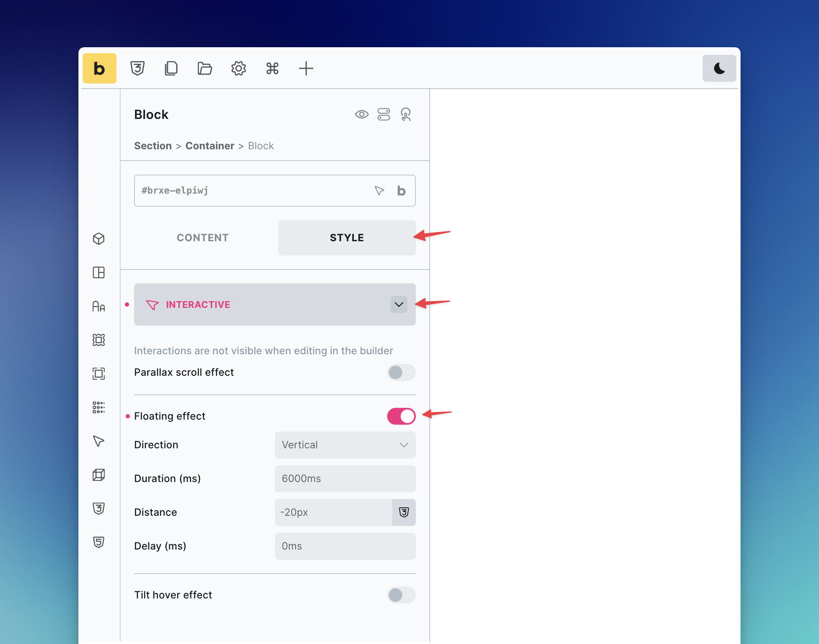This screenshot has width=819, height=644.
Task: Open settings gear in top toolbar
Action: click(x=238, y=68)
